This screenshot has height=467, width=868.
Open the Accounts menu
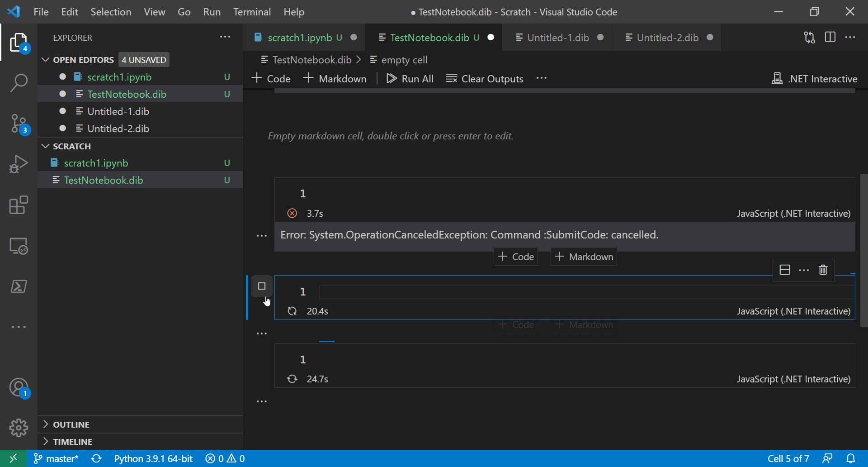19,388
